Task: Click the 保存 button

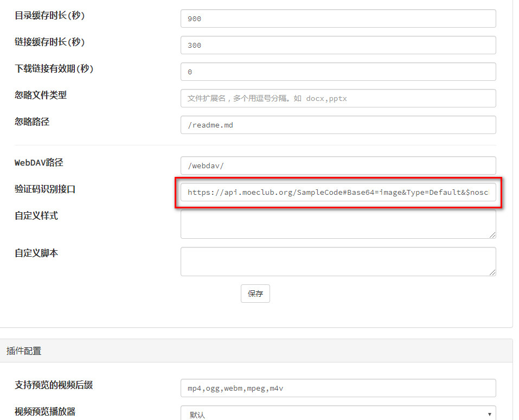Action: pos(255,294)
